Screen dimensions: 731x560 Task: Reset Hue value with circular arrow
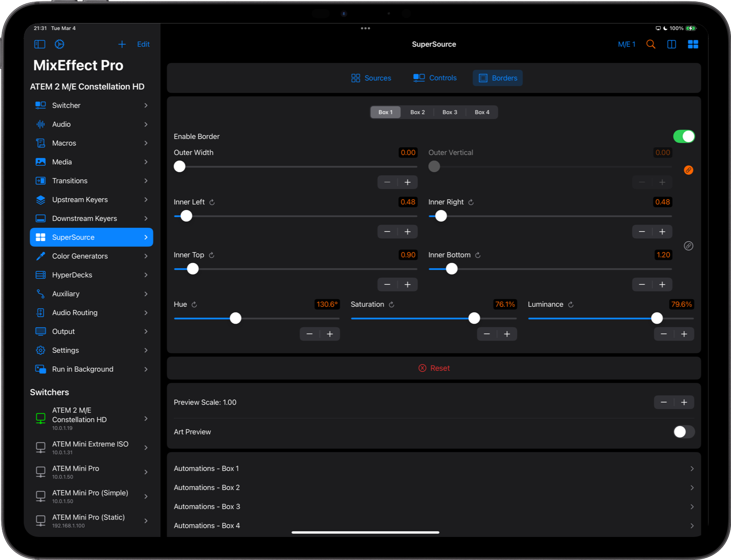tap(194, 304)
